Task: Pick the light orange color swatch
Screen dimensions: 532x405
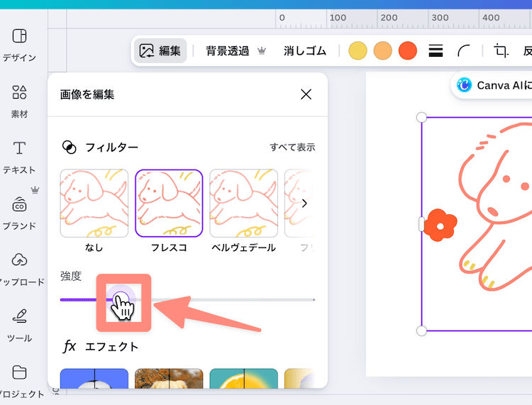Action: click(383, 51)
